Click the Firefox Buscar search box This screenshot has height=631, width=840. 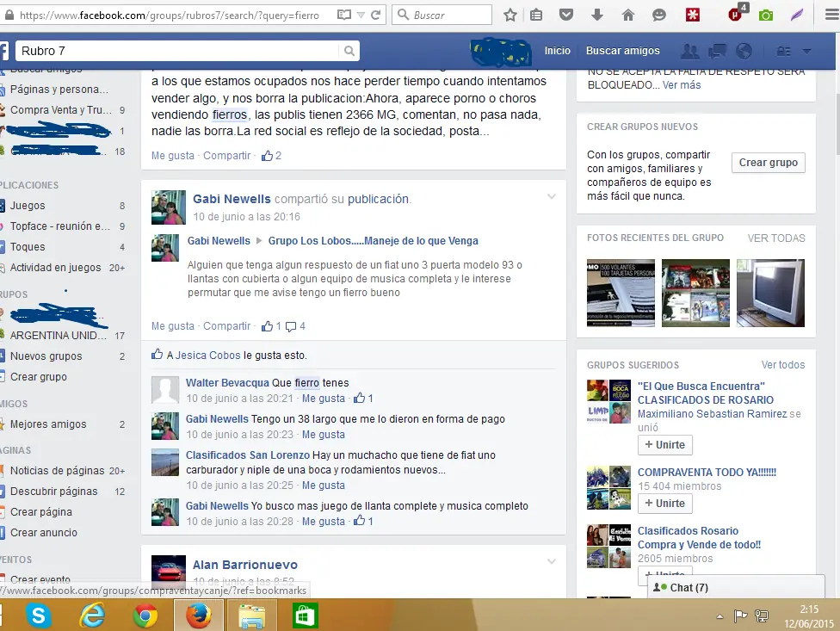tap(442, 15)
